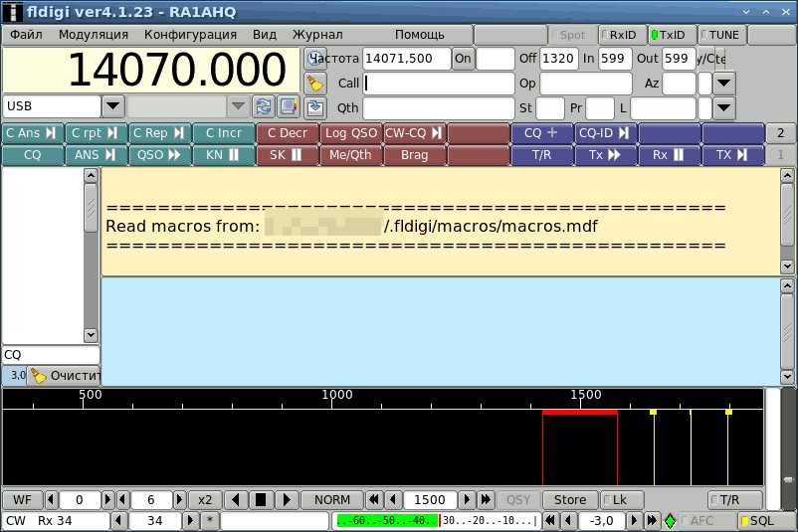
Task: Click the Очистить broom button
Action: 64,376
